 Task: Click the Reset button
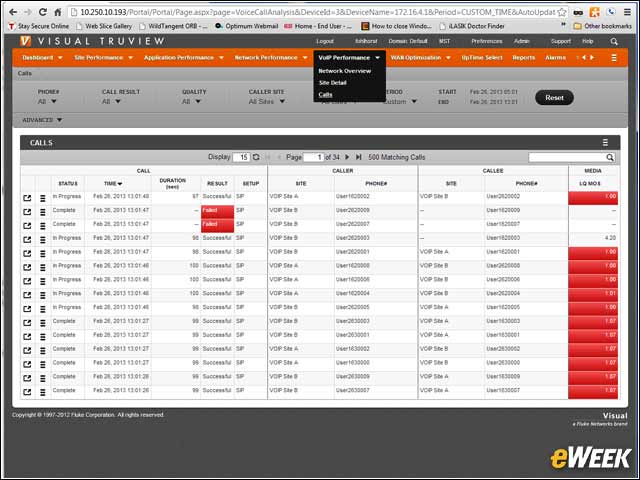pyautogui.click(x=554, y=98)
